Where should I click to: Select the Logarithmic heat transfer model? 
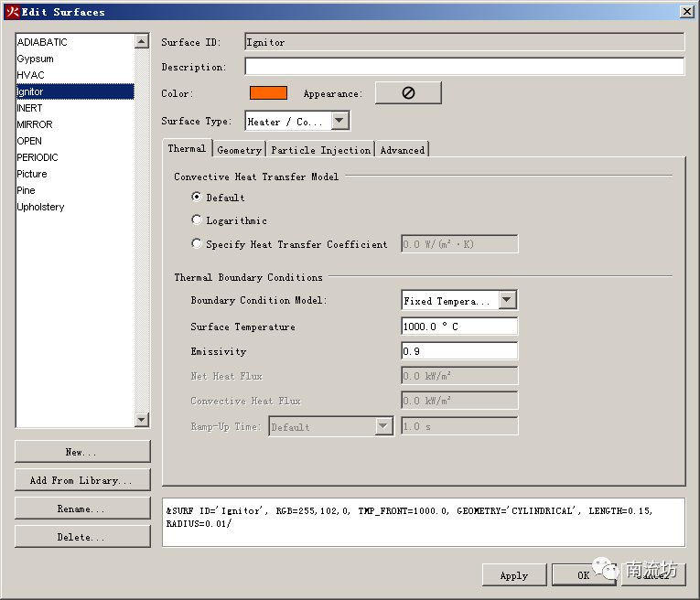pos(197,220)
